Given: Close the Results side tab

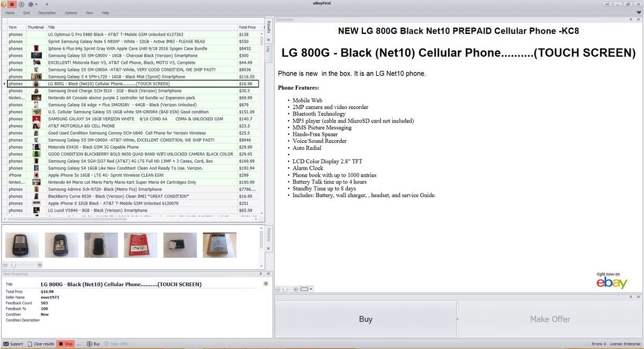Looking at the screenshot, I should [x=268, y=40].
